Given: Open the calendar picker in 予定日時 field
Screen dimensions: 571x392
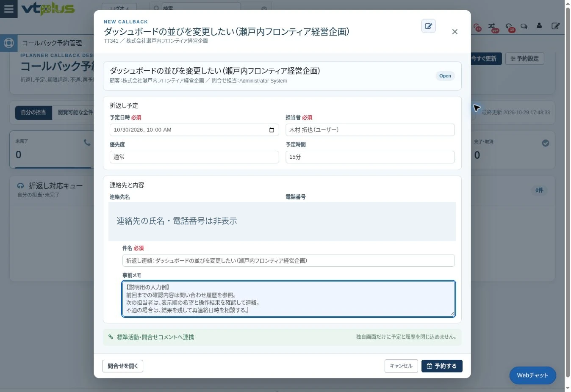Looking at the screenshot, I should (x=272, y=130).
